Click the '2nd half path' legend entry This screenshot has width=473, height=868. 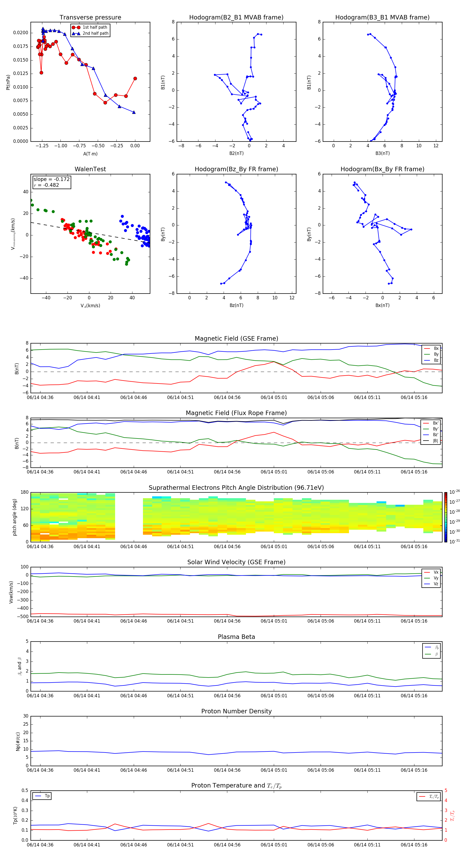click(x=91, y=33)
